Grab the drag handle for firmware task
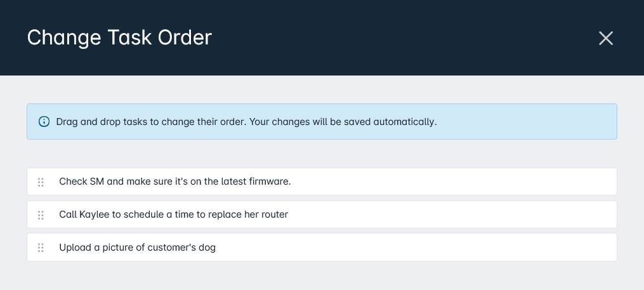The image size is (644, 290). 41,182
